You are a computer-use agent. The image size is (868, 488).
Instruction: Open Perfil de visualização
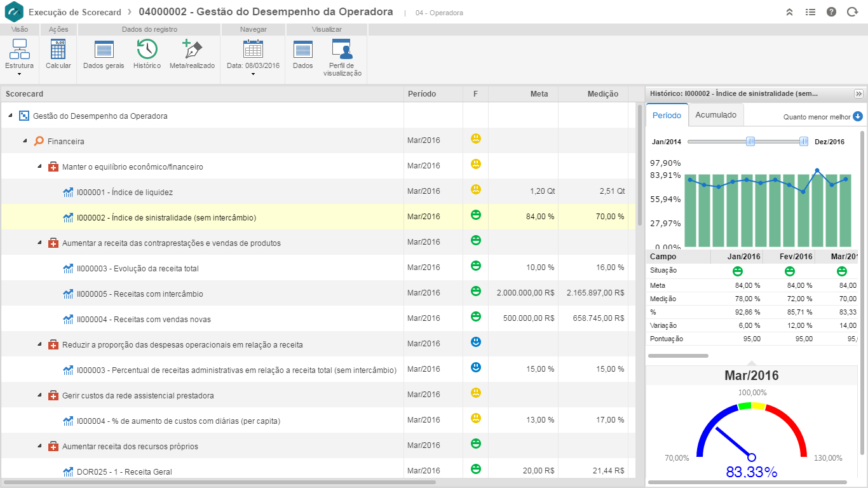pyautogui.click(x=342, y=50)
